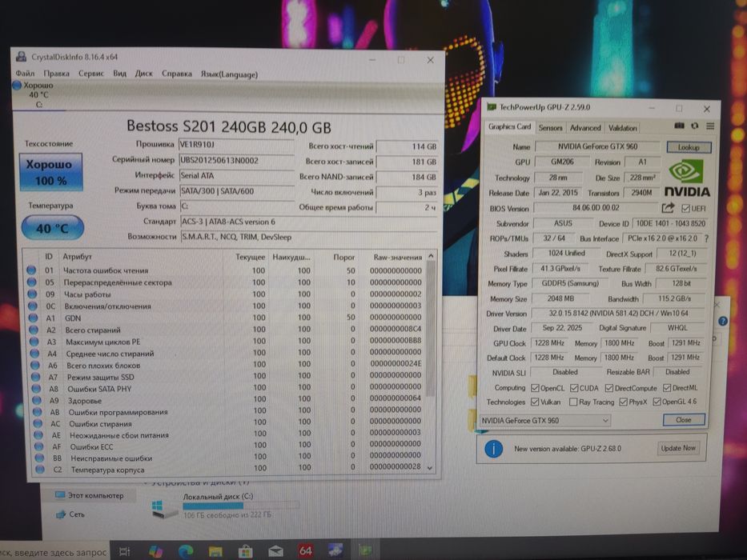Click the serial number field
Viewport: 747px width, 560px height.
pyautogui.click(x=236, y=161)
